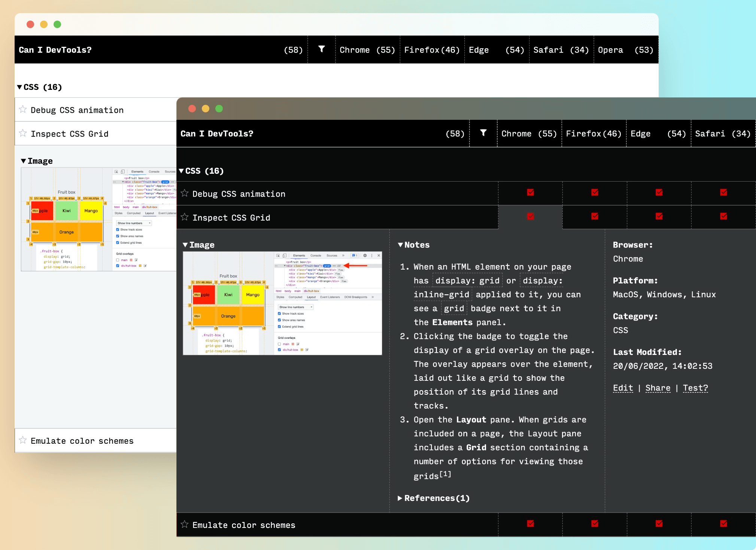
Task: Star Inspect CSS Grid in dark window
Action: tap(185, 217)
